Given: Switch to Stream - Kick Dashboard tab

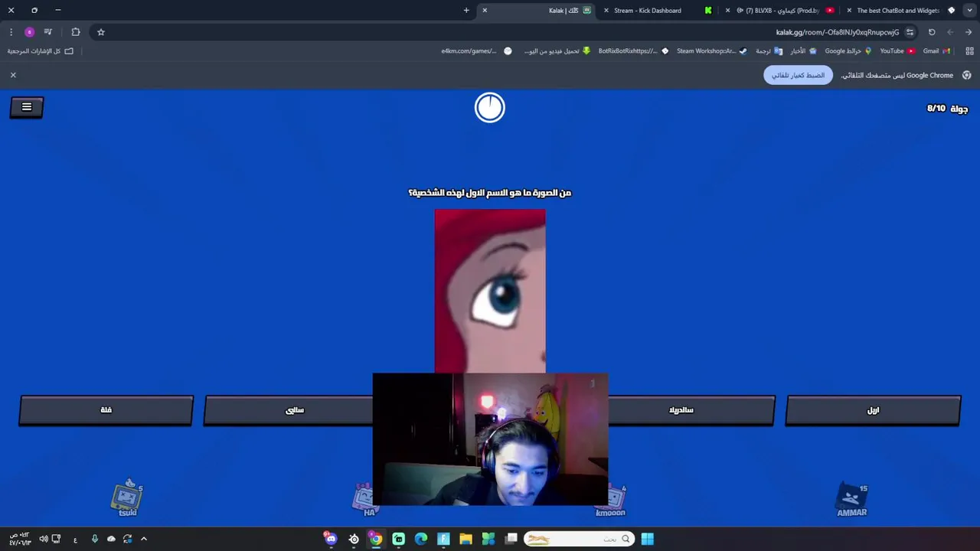Looking at the screenshot, I should [x=658, y=11].
